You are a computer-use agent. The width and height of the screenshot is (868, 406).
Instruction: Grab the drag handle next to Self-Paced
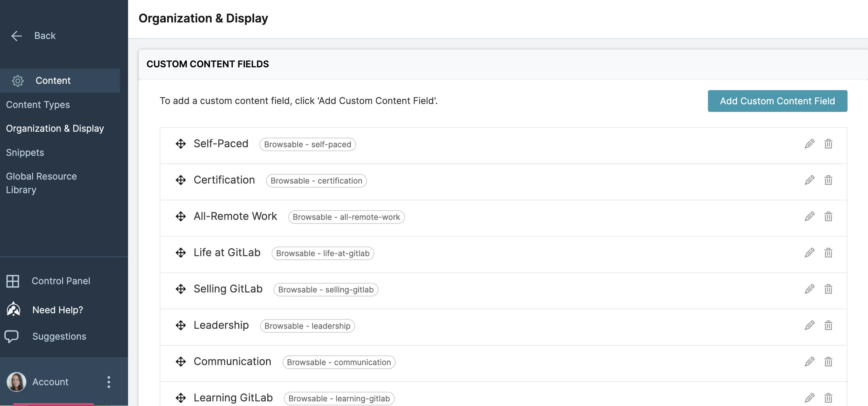(x=181, y=144)
